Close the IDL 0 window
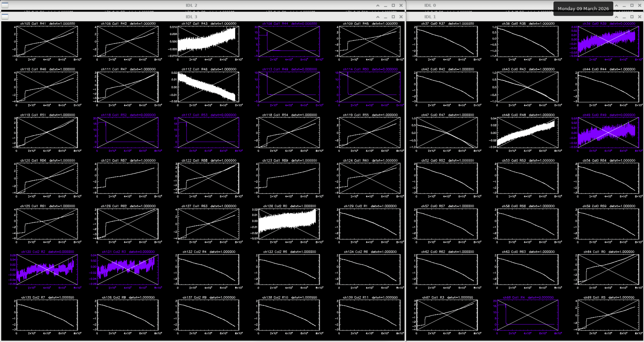 (640, 5)
